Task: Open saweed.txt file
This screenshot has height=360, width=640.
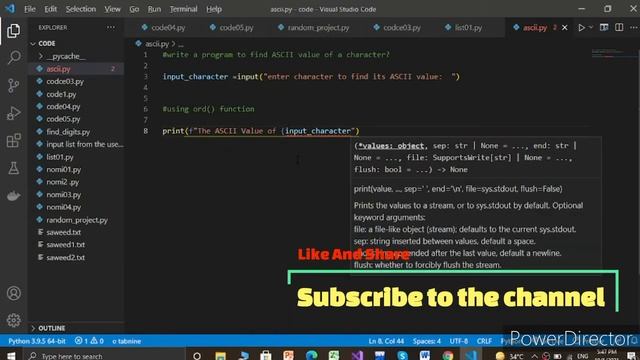Action: click(x=64, y=232)
